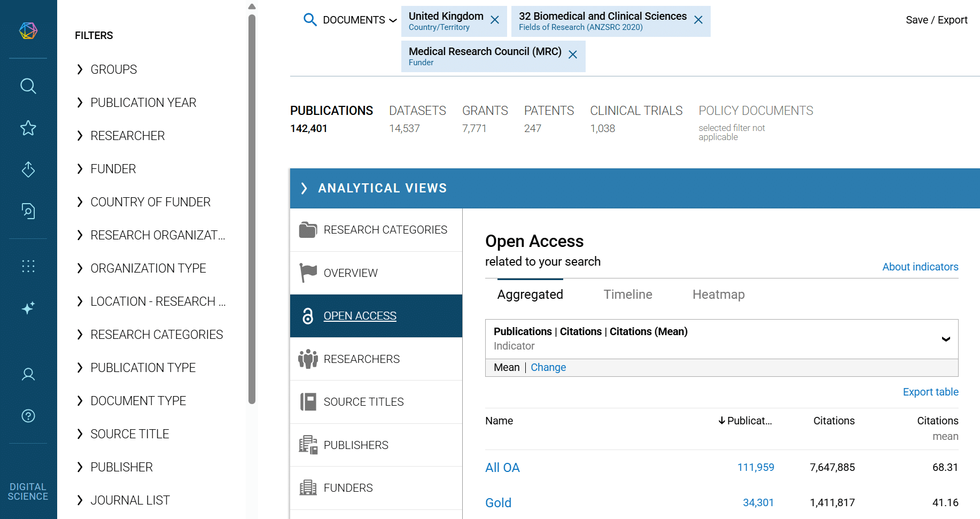Expand the Funder filter section
Screen dimensions: 980x519
(x=113, y=169)
